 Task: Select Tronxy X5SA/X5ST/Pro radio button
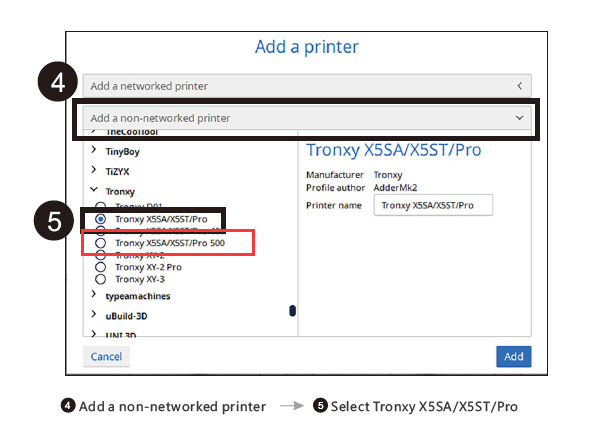tap(101, 219)
